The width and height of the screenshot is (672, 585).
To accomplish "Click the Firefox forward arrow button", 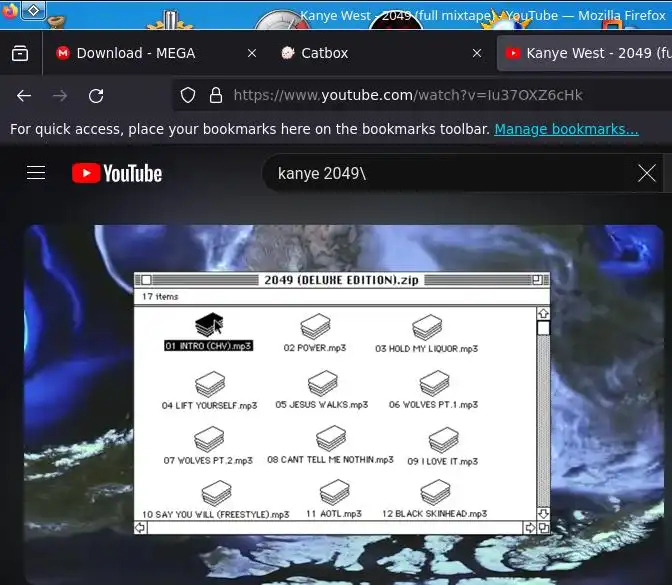I will point(60,96).
